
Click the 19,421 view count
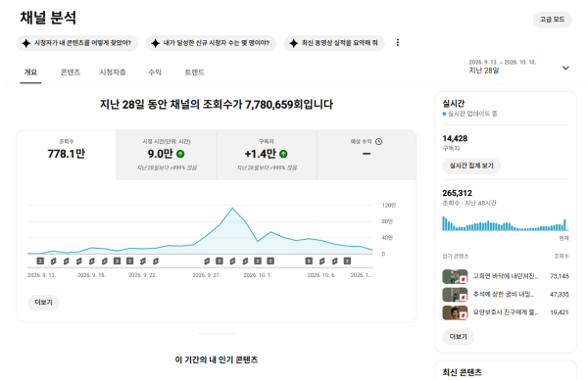click(x=560, y=312)
